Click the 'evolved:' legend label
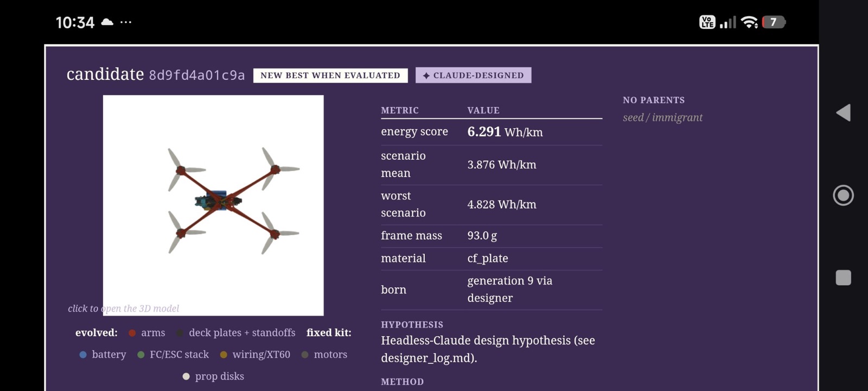868x391 pixels. 97,333
